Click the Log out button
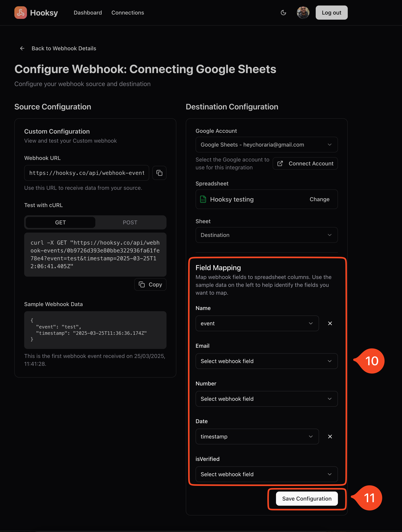Image resolution: width=402 pixels, height=532 pixels. [x=331, y=13]
